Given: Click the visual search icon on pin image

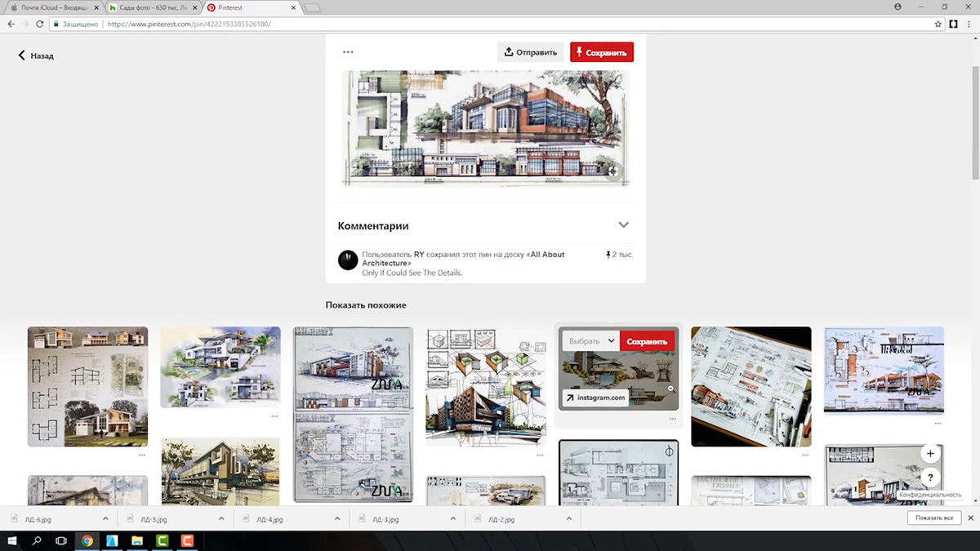Looking at the screenshot, I should pos(613,170).
